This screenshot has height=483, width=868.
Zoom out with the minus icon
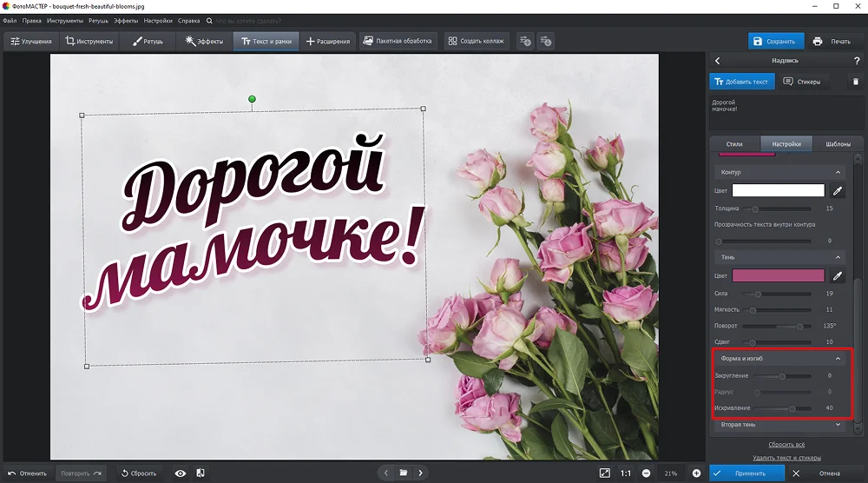click(646, 473)
